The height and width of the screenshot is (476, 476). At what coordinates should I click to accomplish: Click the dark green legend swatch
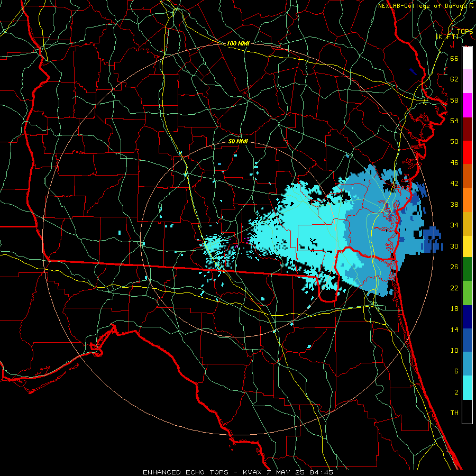(467, 269)
